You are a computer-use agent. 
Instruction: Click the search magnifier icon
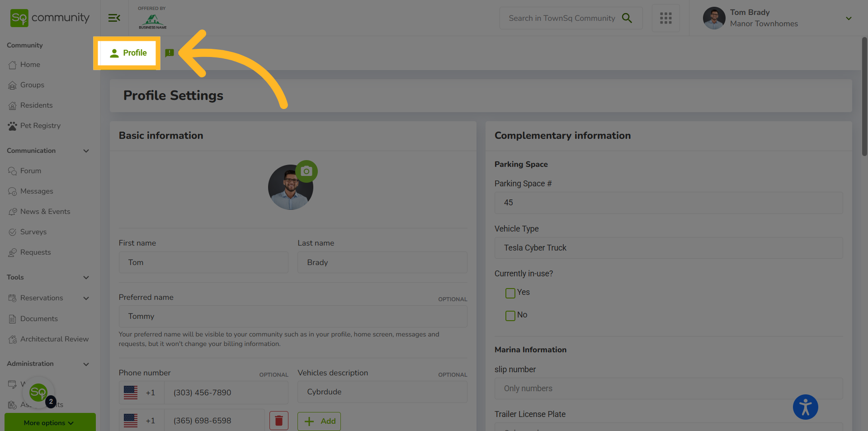(627, 18)
